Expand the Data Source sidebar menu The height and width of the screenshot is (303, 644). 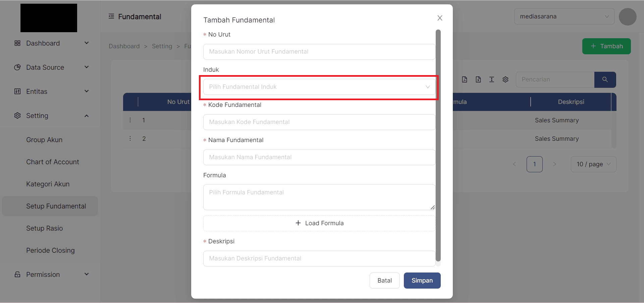pyautogui.click(x=50, y=67)
